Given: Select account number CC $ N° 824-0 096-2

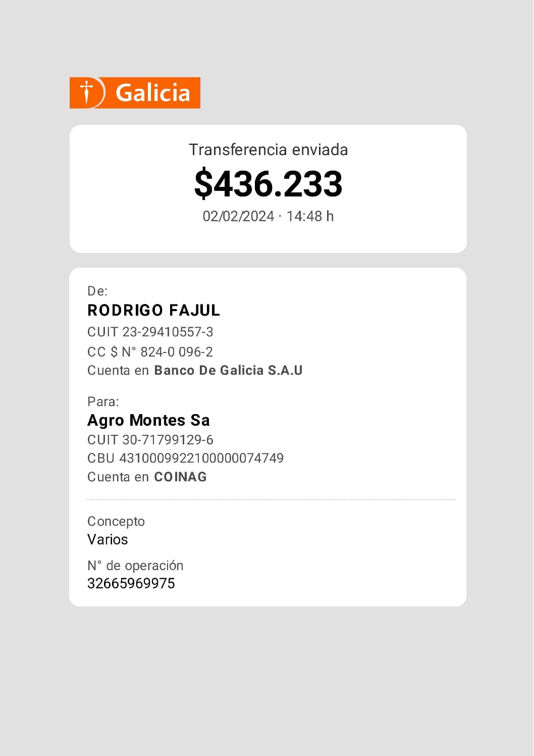Looking at the screenshot, I should click(150, 351).
